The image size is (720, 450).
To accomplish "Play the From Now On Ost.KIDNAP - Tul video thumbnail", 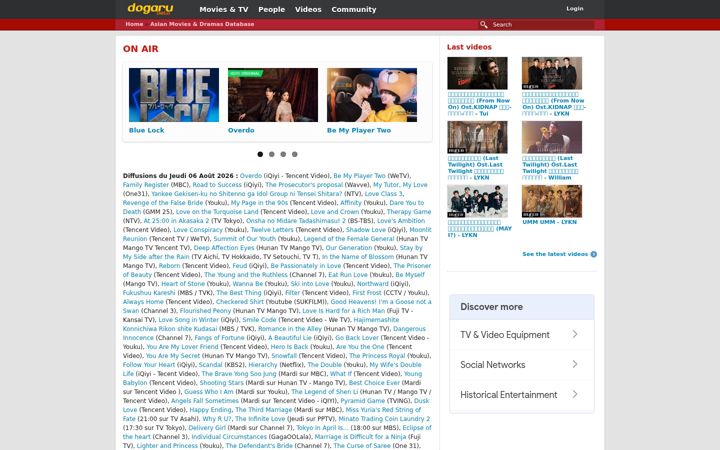I will (478, 73).
